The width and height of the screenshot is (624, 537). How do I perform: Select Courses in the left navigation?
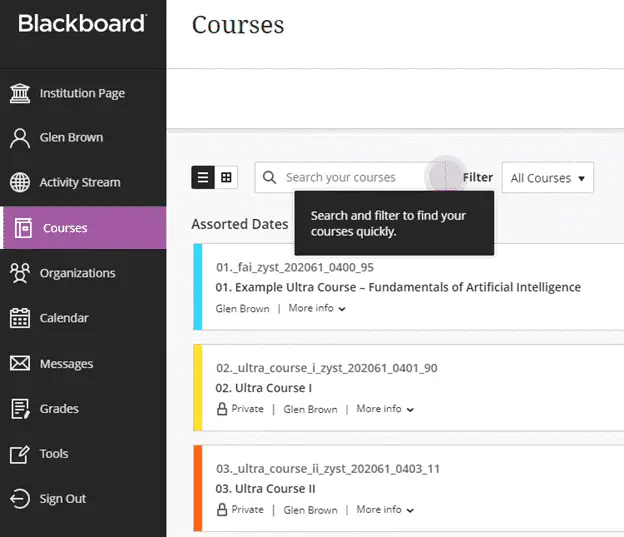(83, 228)
